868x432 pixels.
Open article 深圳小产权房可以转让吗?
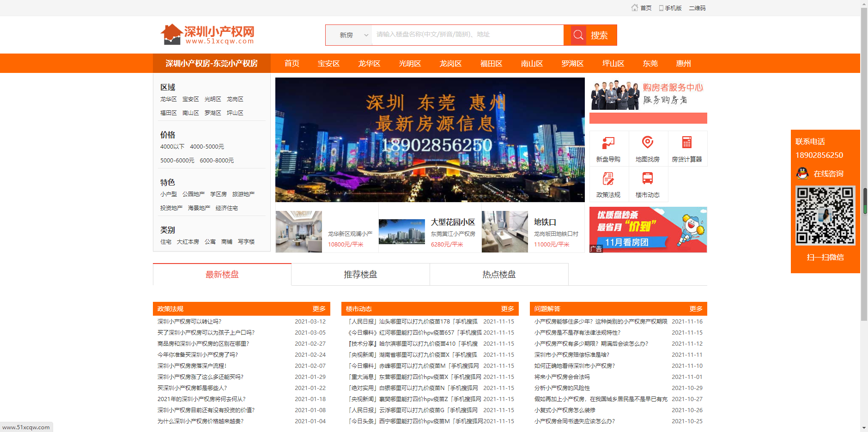click(x=189, y=322)
